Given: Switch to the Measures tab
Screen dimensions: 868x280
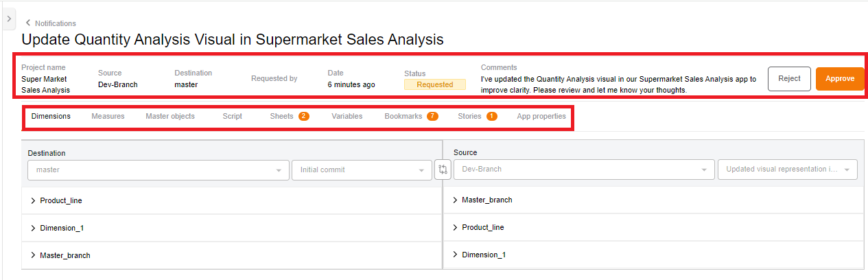Looking at the screenshot, I should pyautogui.click(x=108, y=116).
